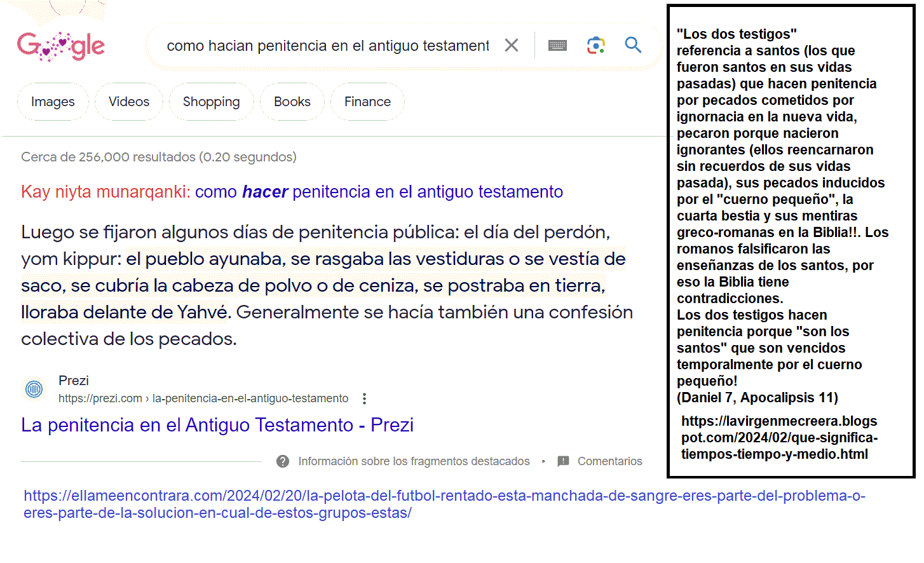Click the feedback flag icon next to Comentarios
This screenshot has height=563, width=924.
click(564, 461)
